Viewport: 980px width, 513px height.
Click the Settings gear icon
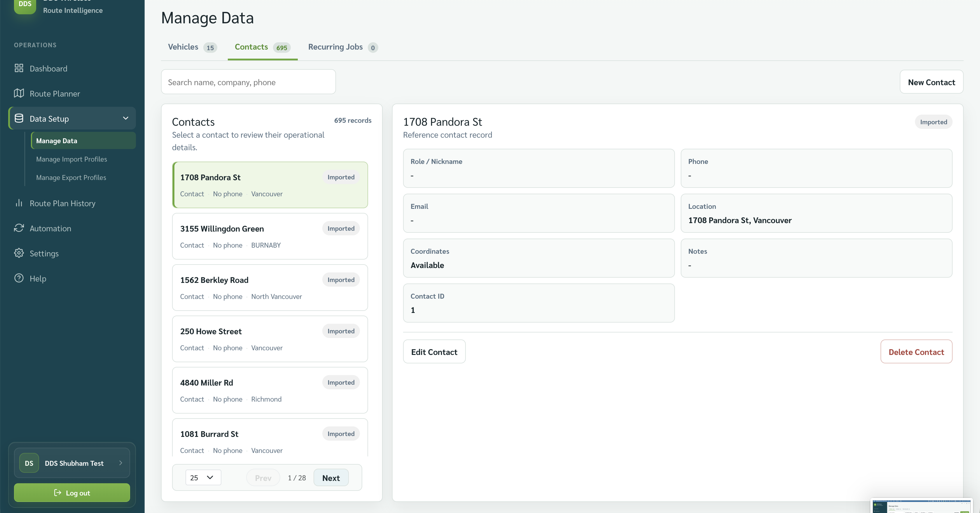[19, 253]
